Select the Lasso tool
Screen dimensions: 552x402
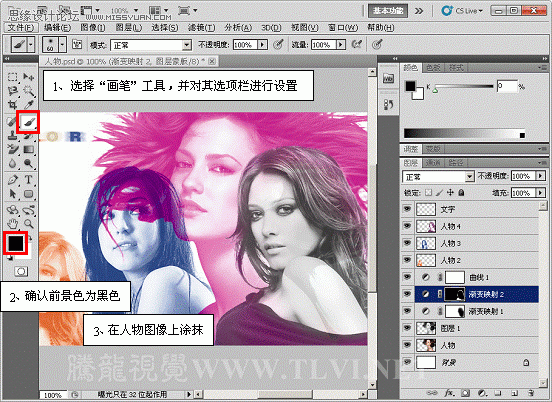(x=13, y=91)
